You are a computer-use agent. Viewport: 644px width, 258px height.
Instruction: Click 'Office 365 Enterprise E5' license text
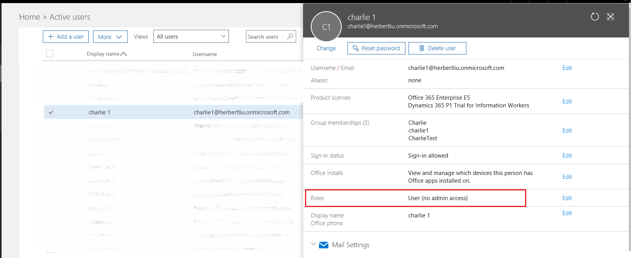click(439, 98)
